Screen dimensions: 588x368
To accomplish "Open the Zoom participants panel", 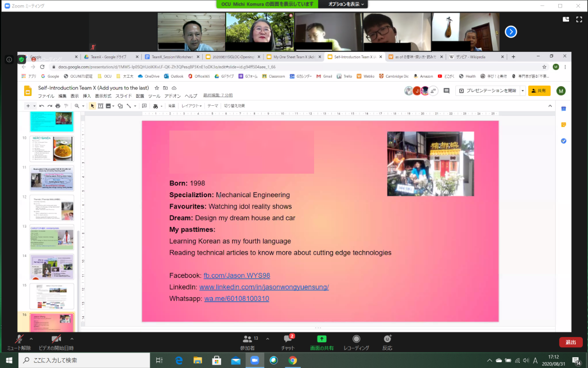I will [247, 340].
